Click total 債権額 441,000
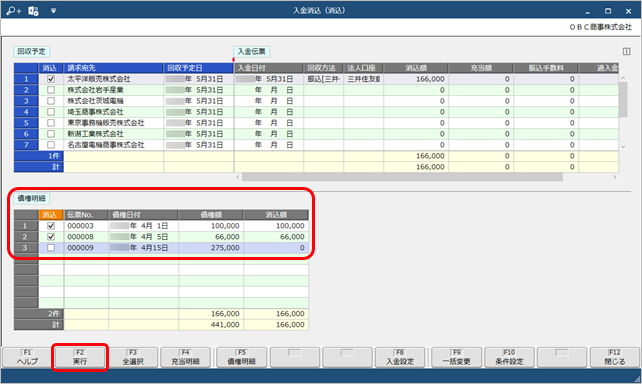This screenshot has width=642, height=384. point(211,325)
